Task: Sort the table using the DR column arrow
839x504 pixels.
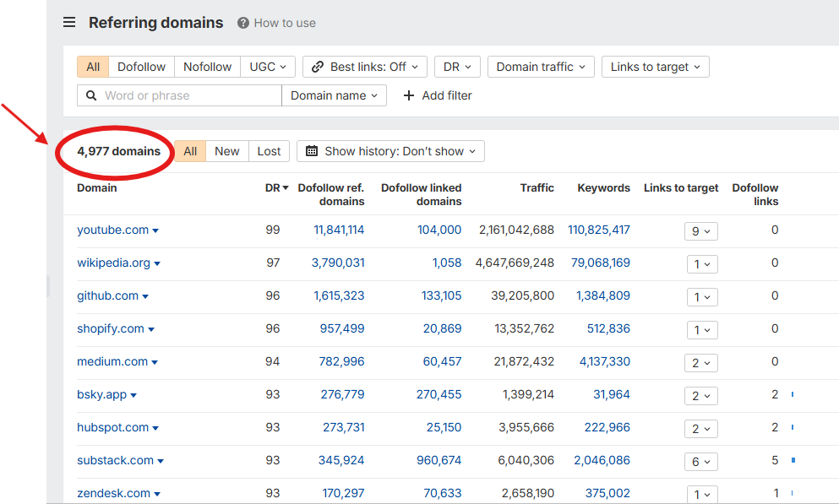Action: point(284,187)
